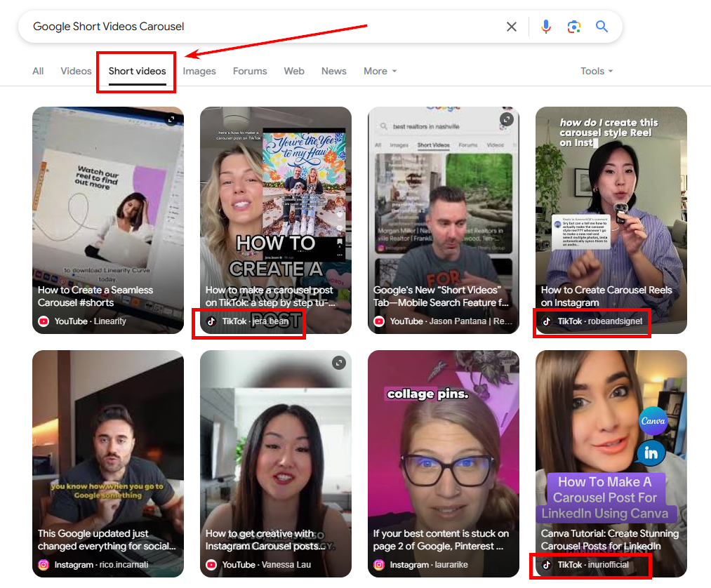Click the 'Instagram · rico.incarnati' source text
The width and height of the screenshot is (711, 588).
click(101, 565)
